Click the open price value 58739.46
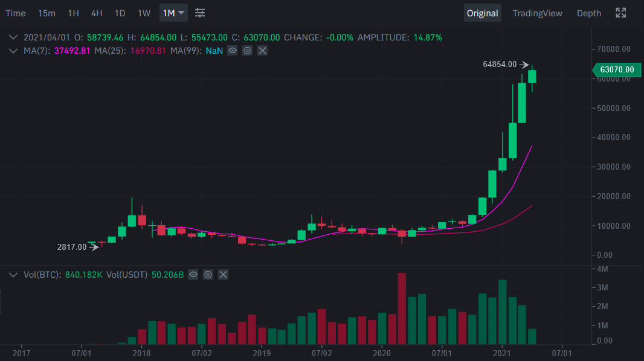Screen dimensions: 644x361 click(105, 37)
